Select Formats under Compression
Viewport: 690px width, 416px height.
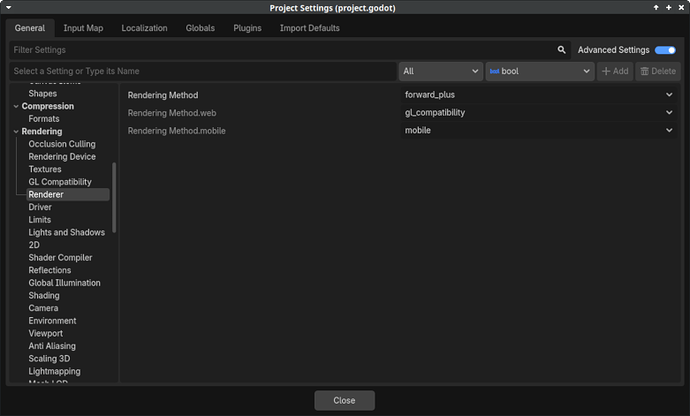point(44,119)
